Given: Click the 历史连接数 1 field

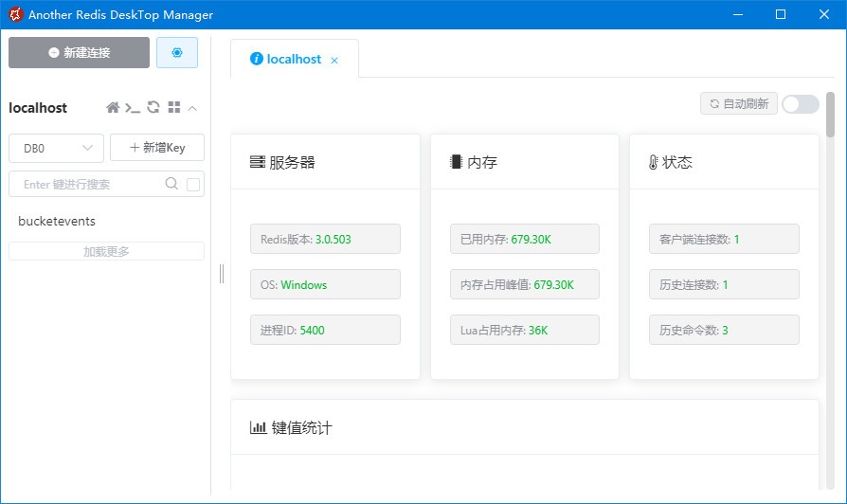Looking at the screenshot, I should tap(724, 284).
